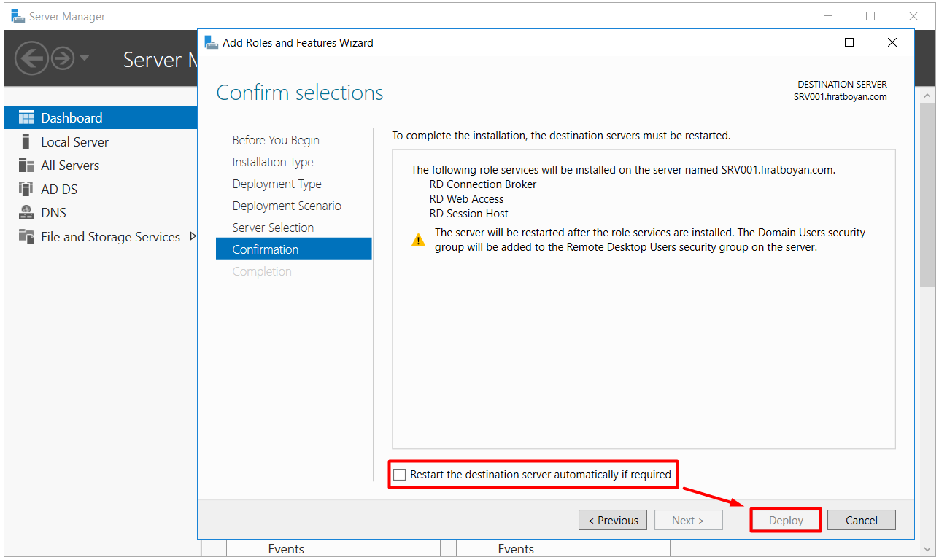Click the Server Manager vertical scrollbar thumb
This screenshot has width=939, height=560.
click(927, 195)
